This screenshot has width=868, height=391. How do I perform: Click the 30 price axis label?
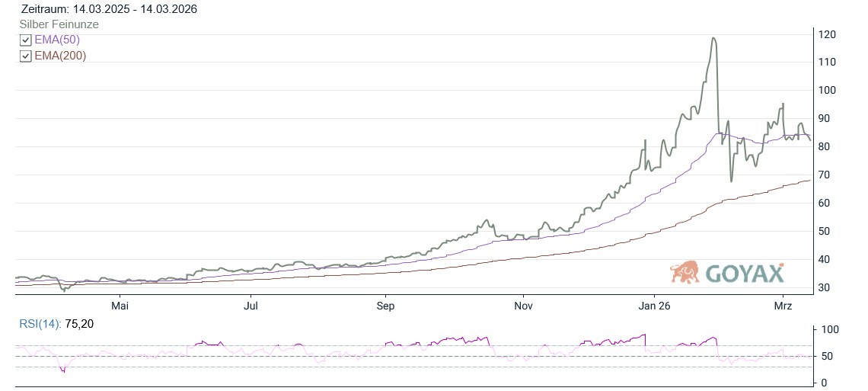point(825,288)
